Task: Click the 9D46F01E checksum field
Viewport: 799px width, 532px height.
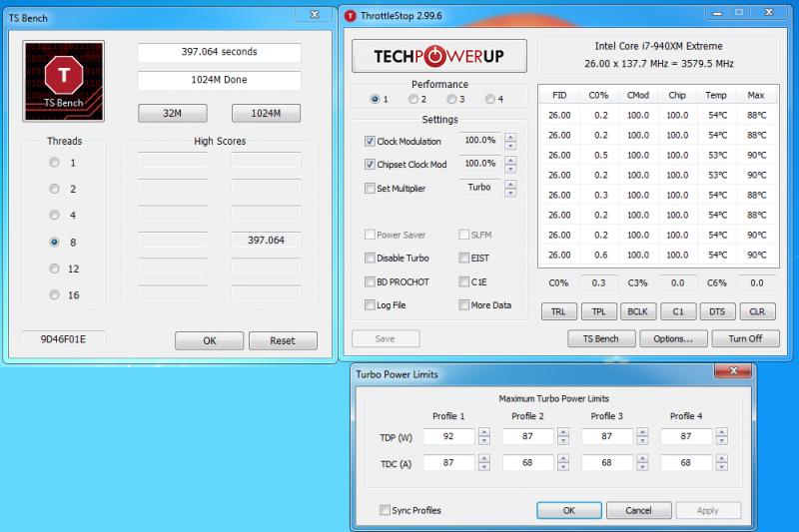Action: click(63, 339)
